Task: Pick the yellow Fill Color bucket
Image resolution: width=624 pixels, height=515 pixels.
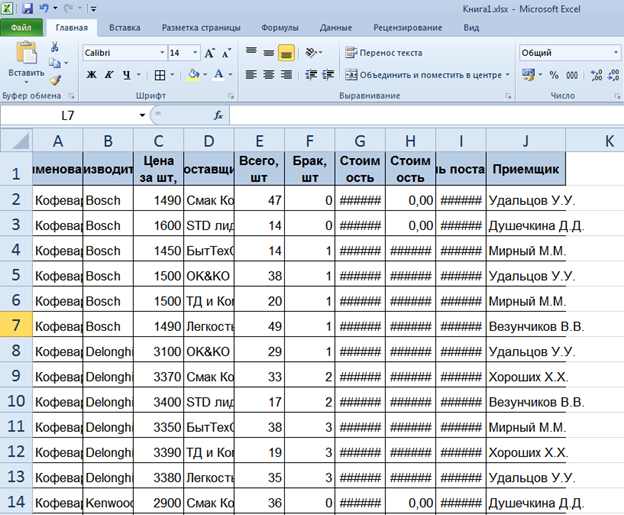Action: 193,75
